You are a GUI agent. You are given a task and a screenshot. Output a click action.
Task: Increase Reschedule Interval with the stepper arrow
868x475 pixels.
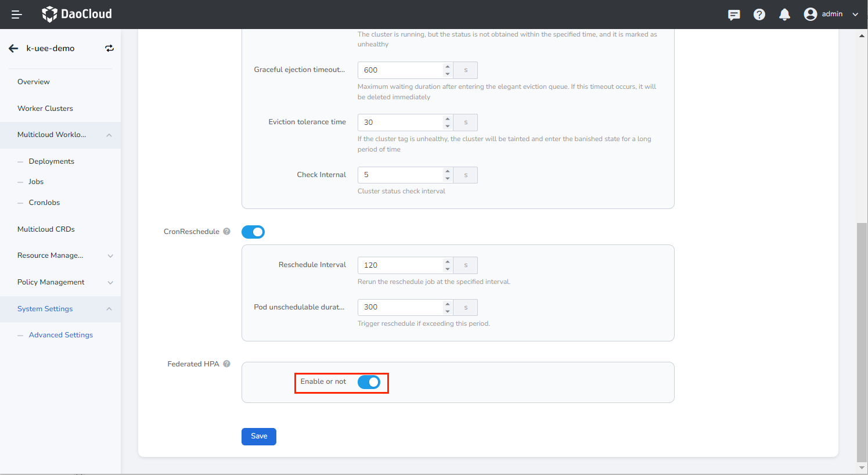(446, 262)
